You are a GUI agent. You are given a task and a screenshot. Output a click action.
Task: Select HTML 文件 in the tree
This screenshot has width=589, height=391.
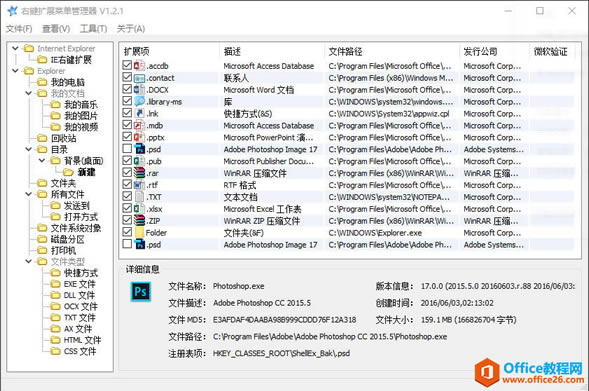click(82, 340)
